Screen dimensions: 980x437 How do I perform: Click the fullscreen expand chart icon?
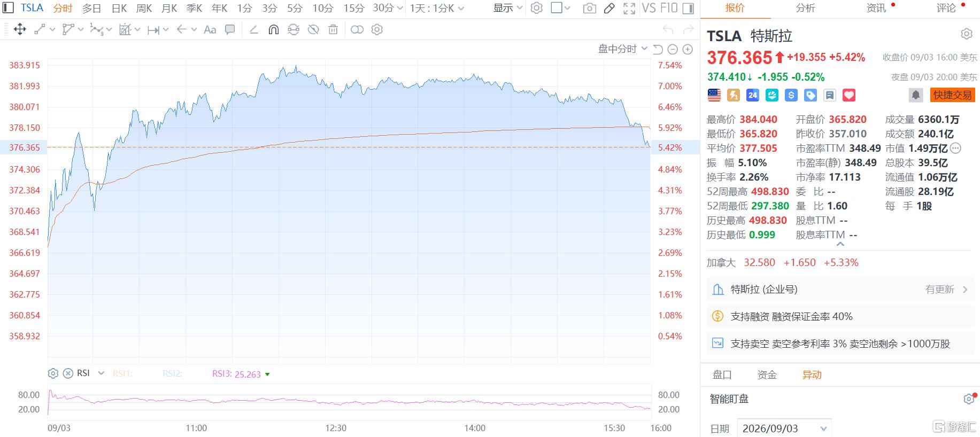(629, 8)
